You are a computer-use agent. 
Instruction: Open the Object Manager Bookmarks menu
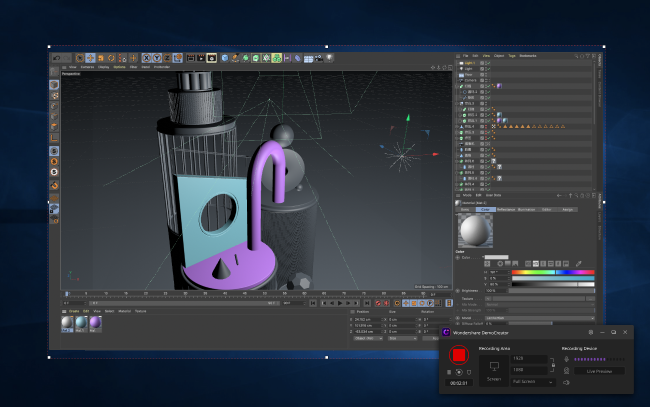point(528,56)
